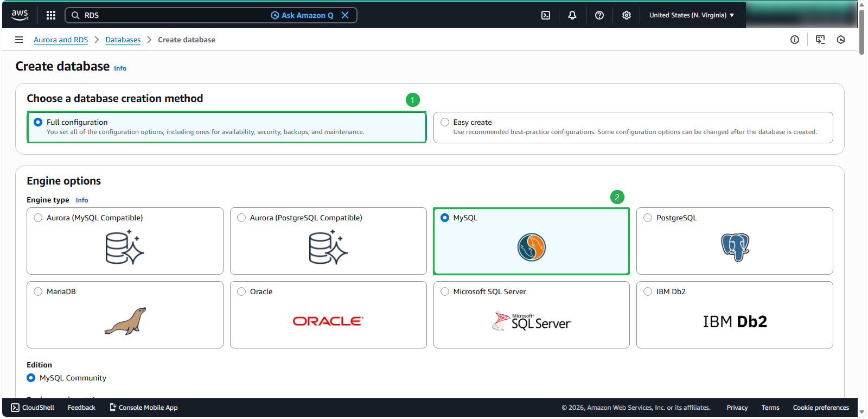Open Terms link in footer

point(770,408)
